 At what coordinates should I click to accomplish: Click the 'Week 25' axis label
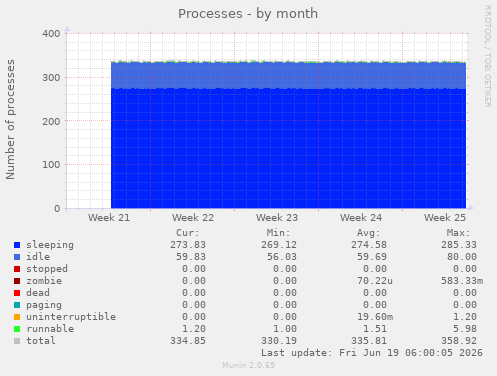[445, 218]
